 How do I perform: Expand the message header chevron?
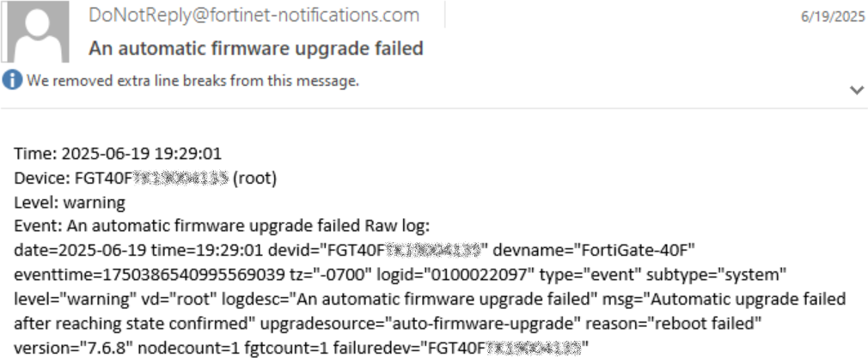[856, 89]
